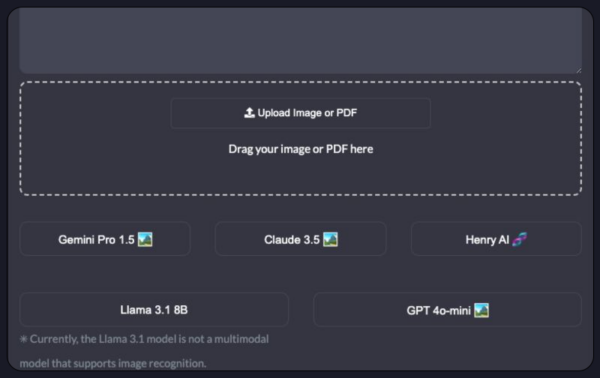This screenshot has width=600, height=378.
Task: Activate the GPT 4o-mini model
Action: coord(447,310)
